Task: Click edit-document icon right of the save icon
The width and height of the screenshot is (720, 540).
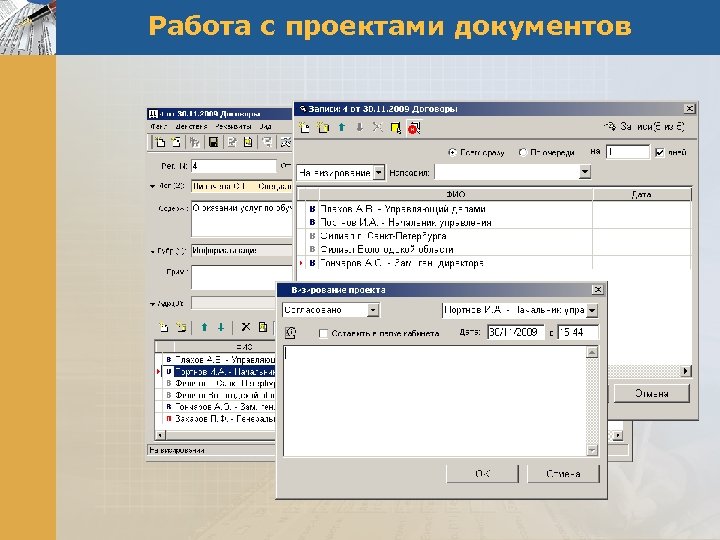Action: coord(232,142)
